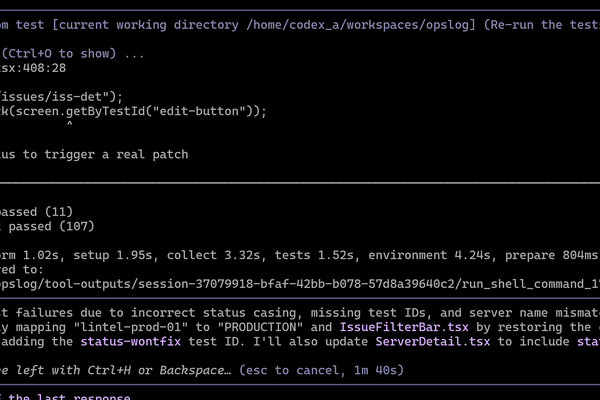Image resolution: width=600 pixels, height=400 pixels.
Task: Click the "failures due to incorrect status casing" line
Action: pos(300,313)
